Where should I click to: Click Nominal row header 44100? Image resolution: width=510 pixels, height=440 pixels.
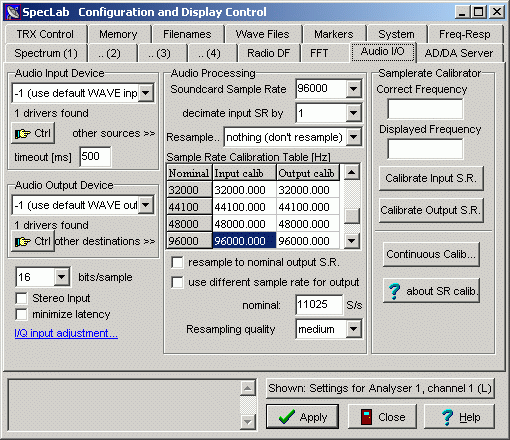point(189,207)
